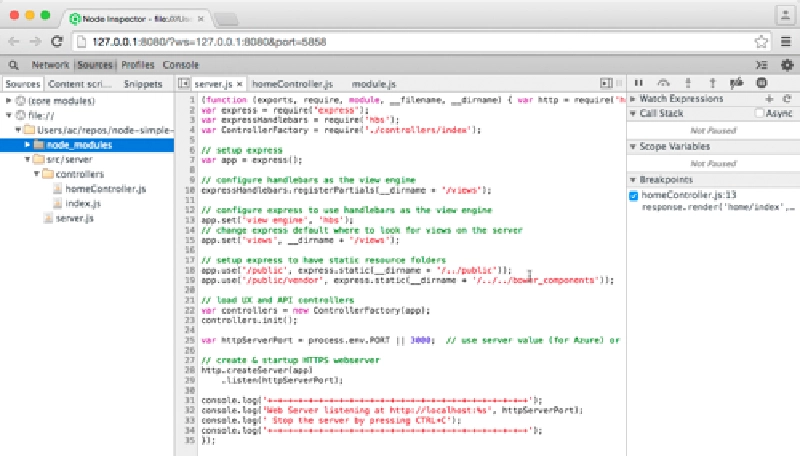Open index.js in file tree
Screen dimensions: 800x456
click(x=83, y=204)
